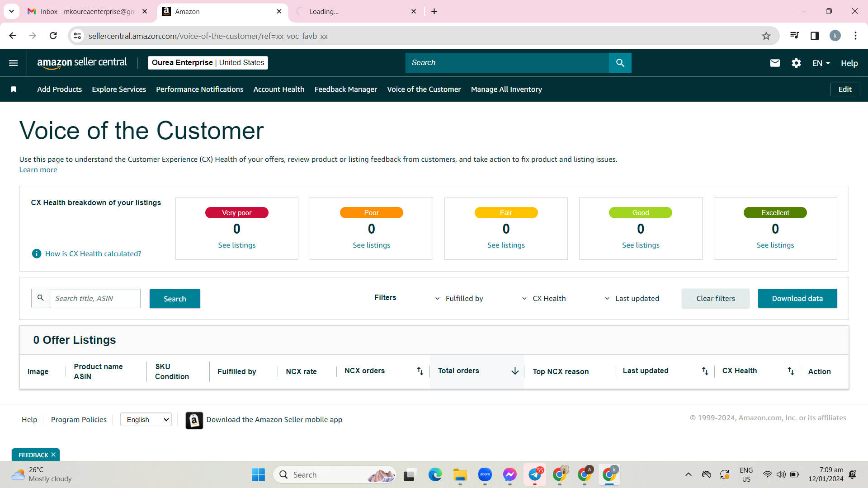868x488 pixels.
Task: Switch to the Loading tab
Action: [356, 12]
